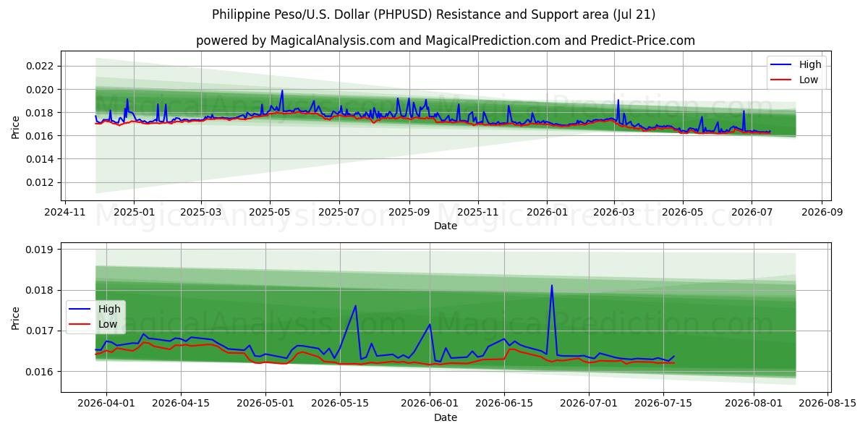Click the 2025-05 date tick label
868x434 pixels.
270,213
